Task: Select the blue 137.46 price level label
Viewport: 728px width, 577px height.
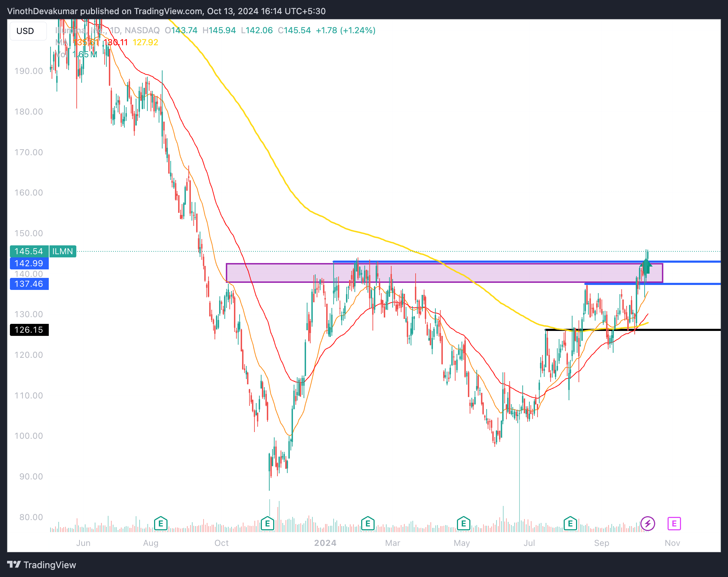Action: pos(29,284)
